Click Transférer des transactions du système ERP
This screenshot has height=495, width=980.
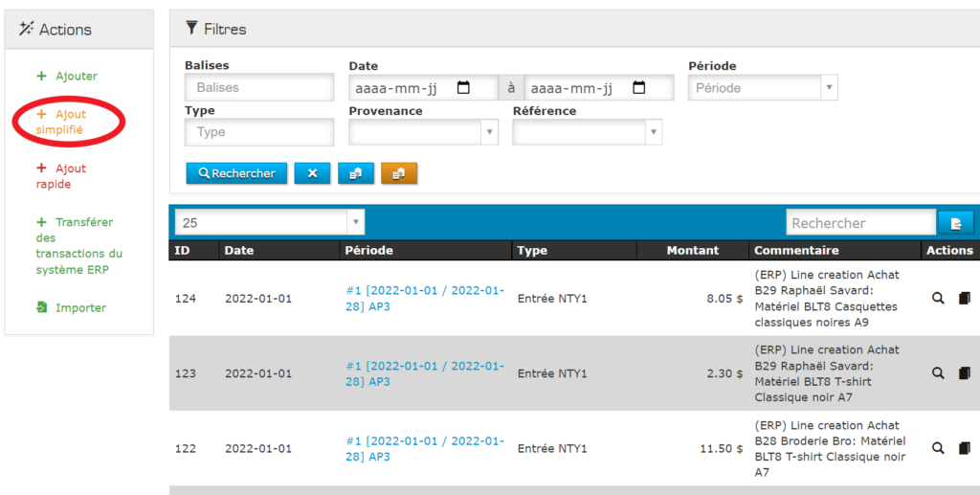point(79,245)
